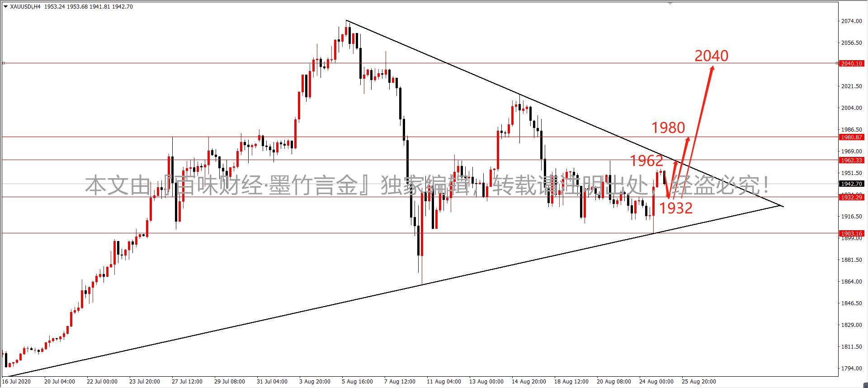Click the 5 Aug 16:00 time label
The height and width of the screenshot is (388, 868).
pos(357,382)
